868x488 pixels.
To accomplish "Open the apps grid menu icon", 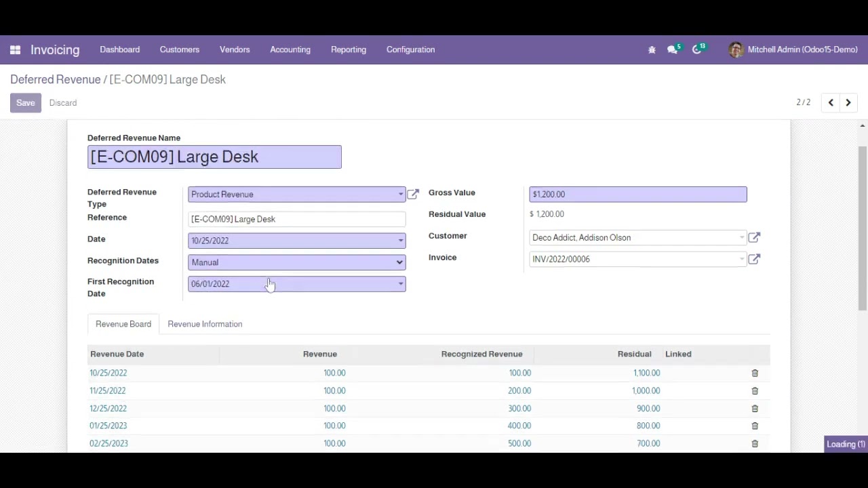I will [x=15, y=49].
